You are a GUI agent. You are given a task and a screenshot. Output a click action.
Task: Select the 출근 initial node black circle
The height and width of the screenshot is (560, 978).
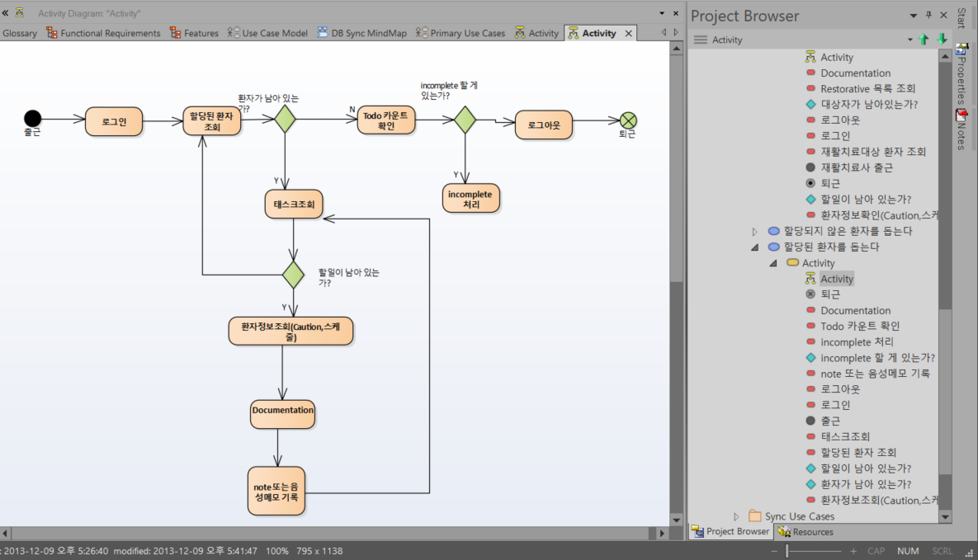pyautogui.click(x=32, y=118)
